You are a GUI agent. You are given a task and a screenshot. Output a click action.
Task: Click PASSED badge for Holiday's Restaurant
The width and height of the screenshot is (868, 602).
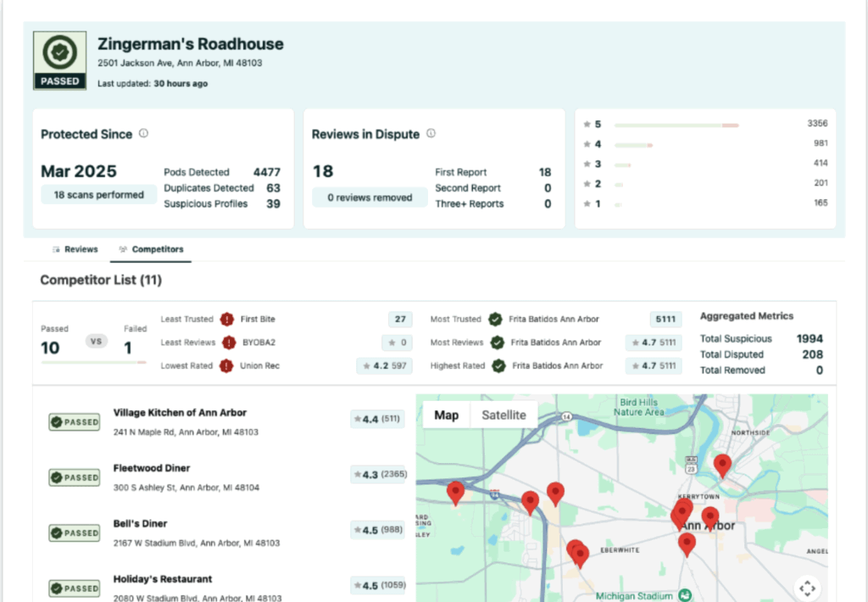click(75, 588)
